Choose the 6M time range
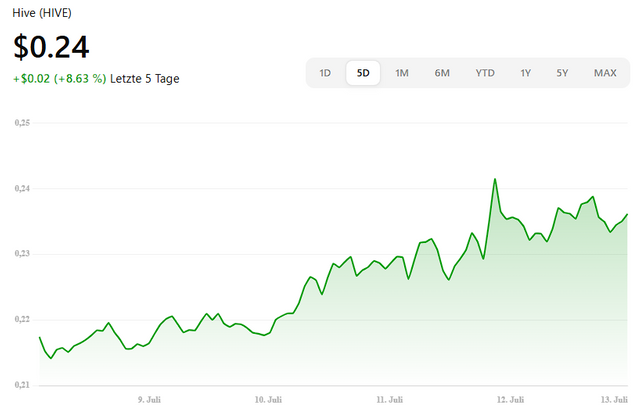This screenshot has height=405, width=640. click(x=442, y=73)
